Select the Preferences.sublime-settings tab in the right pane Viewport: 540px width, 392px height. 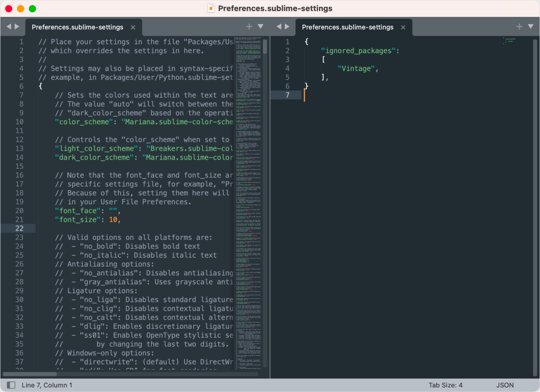point(348,27)
